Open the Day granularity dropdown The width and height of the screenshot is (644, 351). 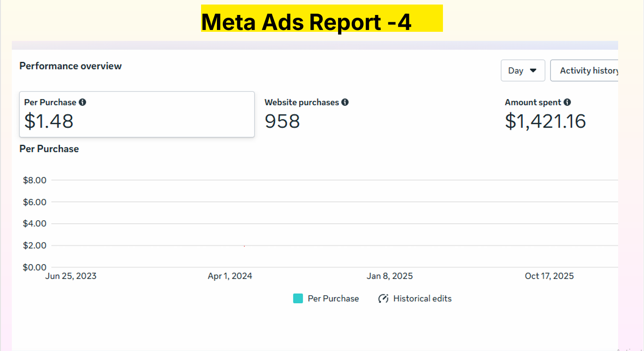(x=523, y=70)
